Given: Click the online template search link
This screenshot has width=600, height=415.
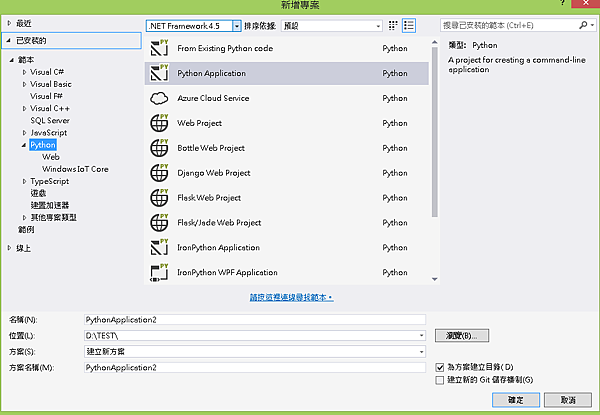Looking at the screenshot, I should point(292,297).
